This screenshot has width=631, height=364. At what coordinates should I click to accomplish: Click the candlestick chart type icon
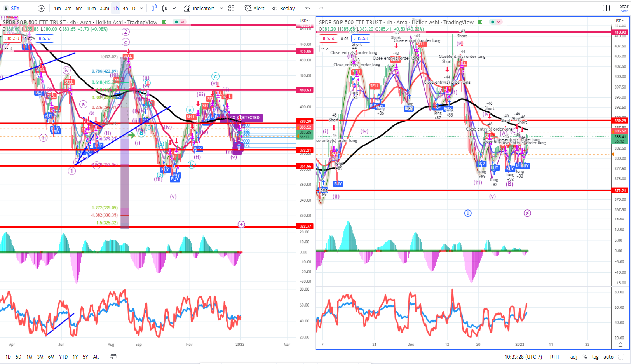click(x=165, y=8)
